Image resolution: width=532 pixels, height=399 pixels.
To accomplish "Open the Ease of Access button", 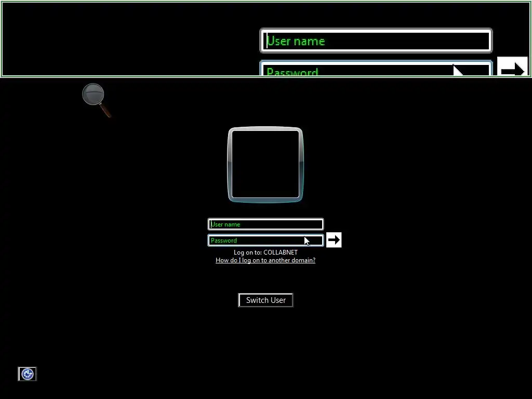I will (x=27, y=374).
